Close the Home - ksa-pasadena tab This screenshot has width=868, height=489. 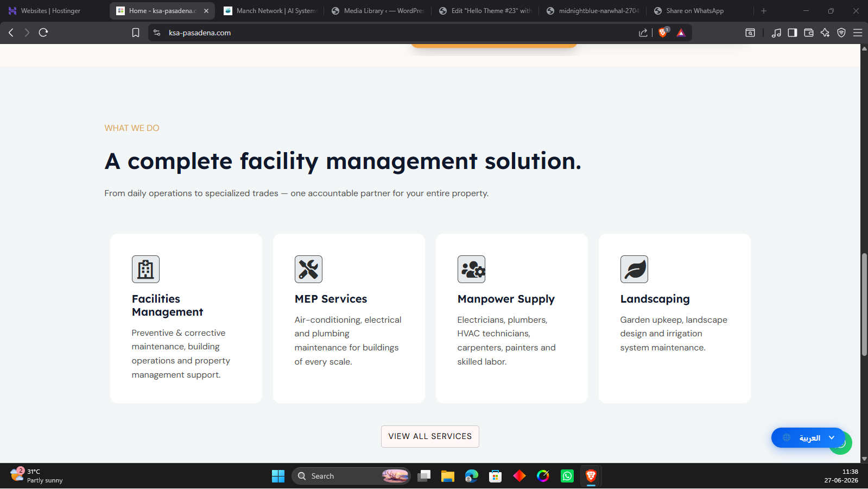[206, 11]
